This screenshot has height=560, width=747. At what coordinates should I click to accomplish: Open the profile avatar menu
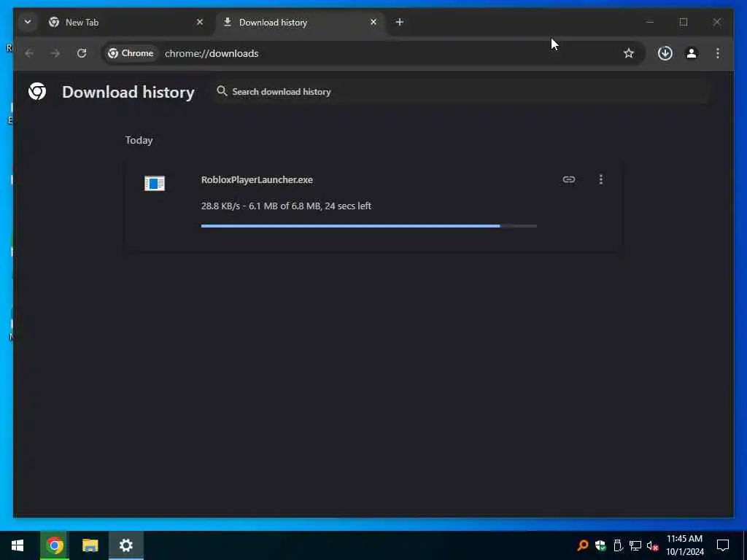point(692,53)
